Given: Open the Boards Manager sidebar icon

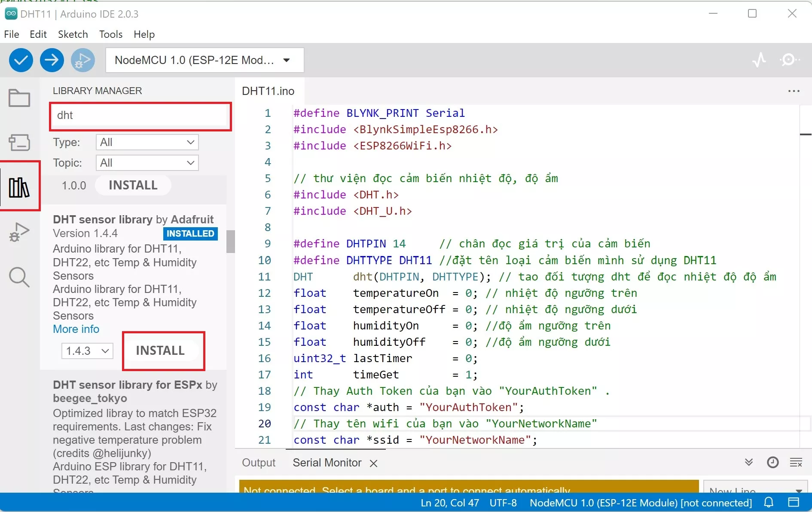Looking at the screenshot, I should [x=19, y=142].
